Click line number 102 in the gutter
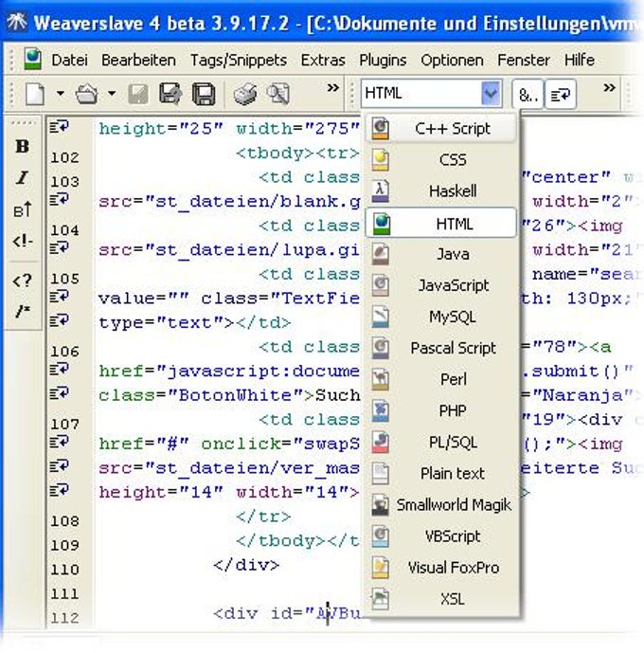The width and height of the screenshot is (644, 653). [64, 157]
